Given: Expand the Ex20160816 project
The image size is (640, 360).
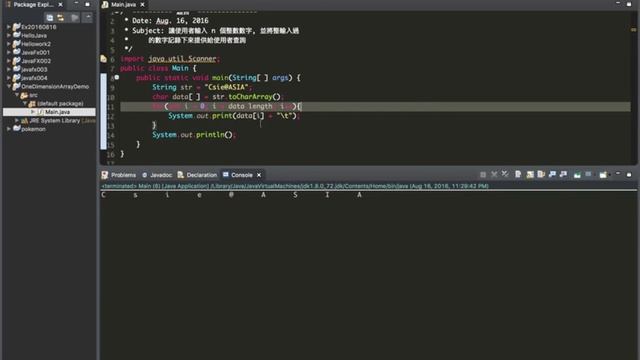Looking at the screenshot, I should coord(9,27).
